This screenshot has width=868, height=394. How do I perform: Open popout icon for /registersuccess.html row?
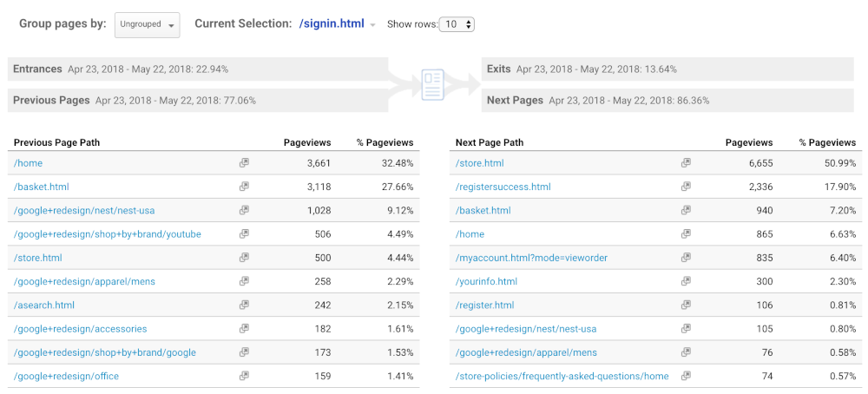686,187
